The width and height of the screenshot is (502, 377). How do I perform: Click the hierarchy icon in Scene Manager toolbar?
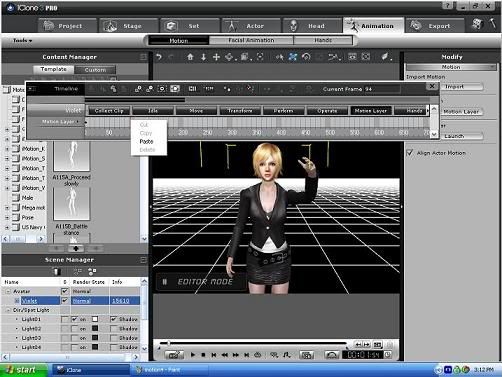click(92, 271)
